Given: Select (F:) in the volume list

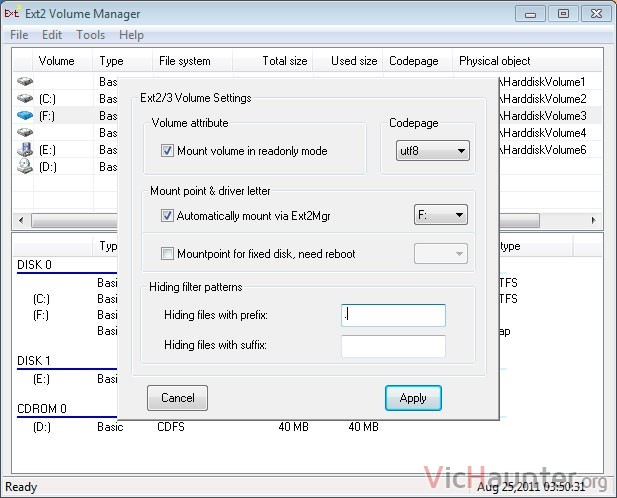Looking at the screenshot, I should pos(47,116).
